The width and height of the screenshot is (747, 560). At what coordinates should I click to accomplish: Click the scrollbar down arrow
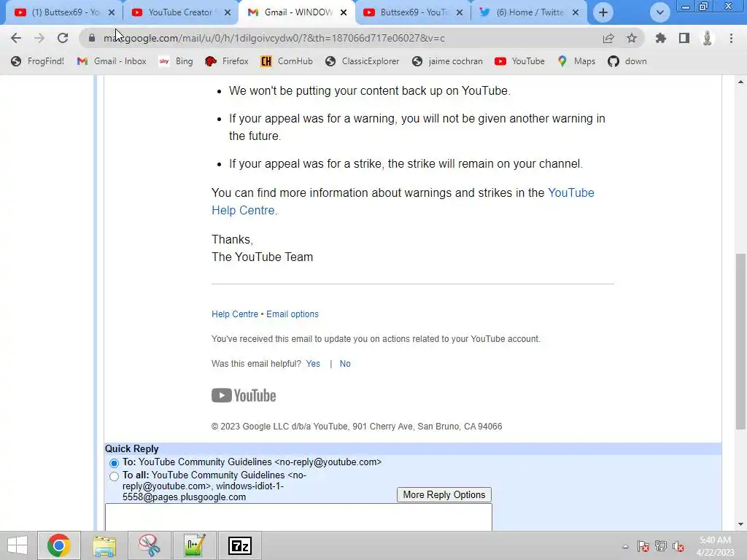[x=740, y=524]
